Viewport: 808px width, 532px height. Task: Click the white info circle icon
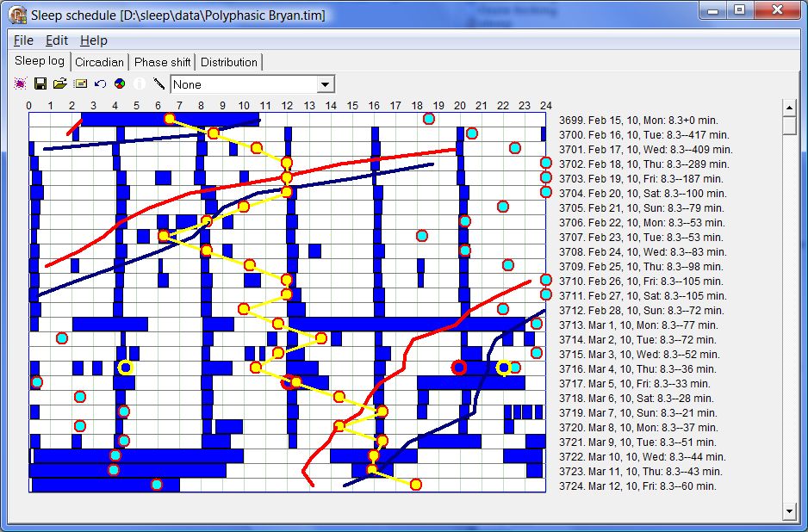[140, 84]
